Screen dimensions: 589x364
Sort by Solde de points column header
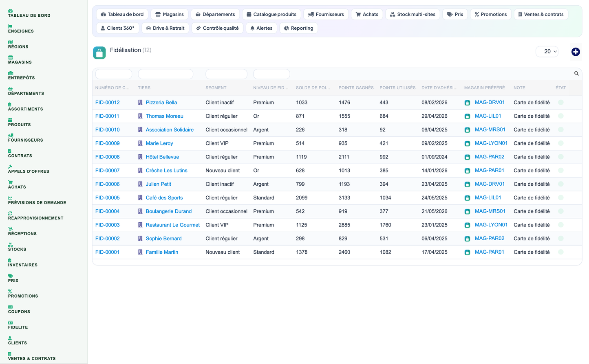[313, 88]
